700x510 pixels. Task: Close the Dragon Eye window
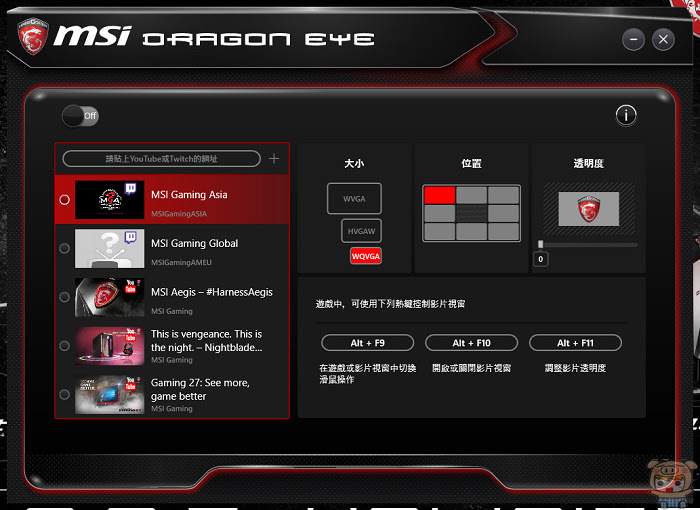click(663, 39)
